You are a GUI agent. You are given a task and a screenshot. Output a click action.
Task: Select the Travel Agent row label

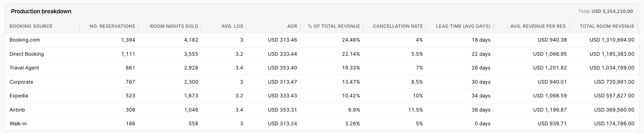[24, 68]
